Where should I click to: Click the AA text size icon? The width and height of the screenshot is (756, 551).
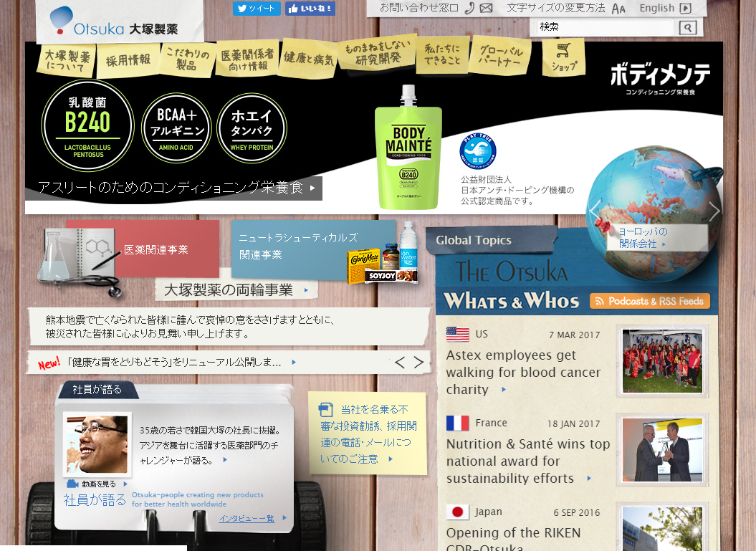click(618, 9)
